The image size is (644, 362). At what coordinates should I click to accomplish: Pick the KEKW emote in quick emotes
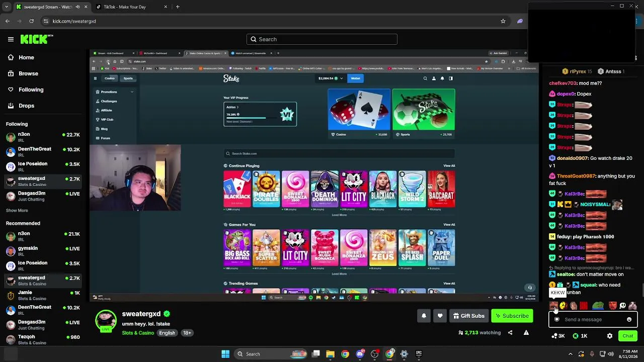(553, 306)
